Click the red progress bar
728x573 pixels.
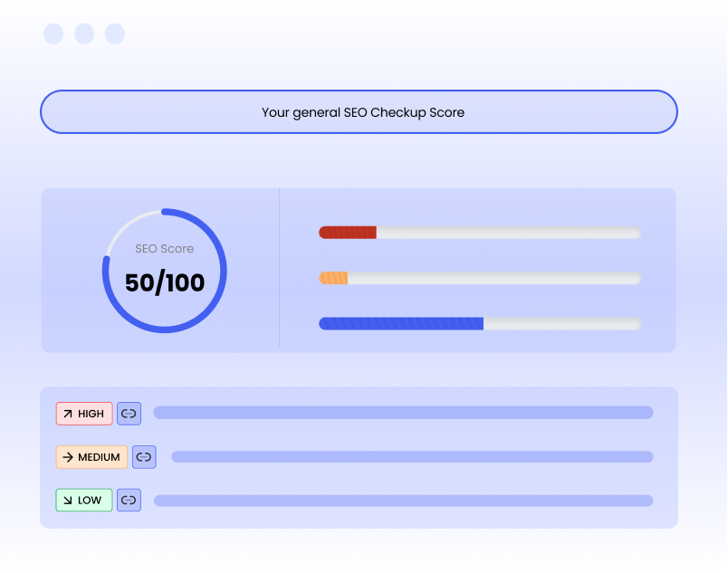480,233
